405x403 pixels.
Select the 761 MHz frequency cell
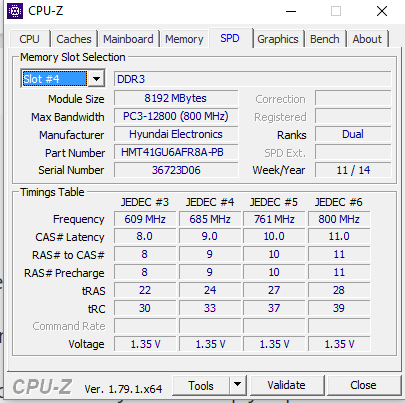274,219
